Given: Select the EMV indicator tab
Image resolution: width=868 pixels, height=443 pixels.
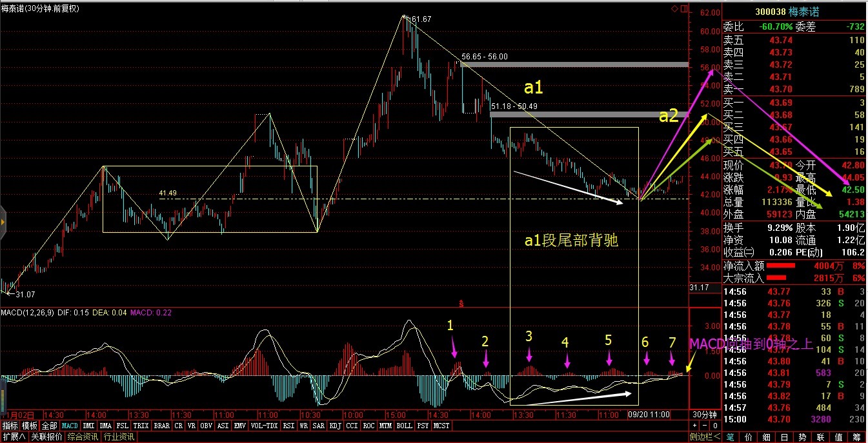Looking at the screenshot, I should point(240,426).
